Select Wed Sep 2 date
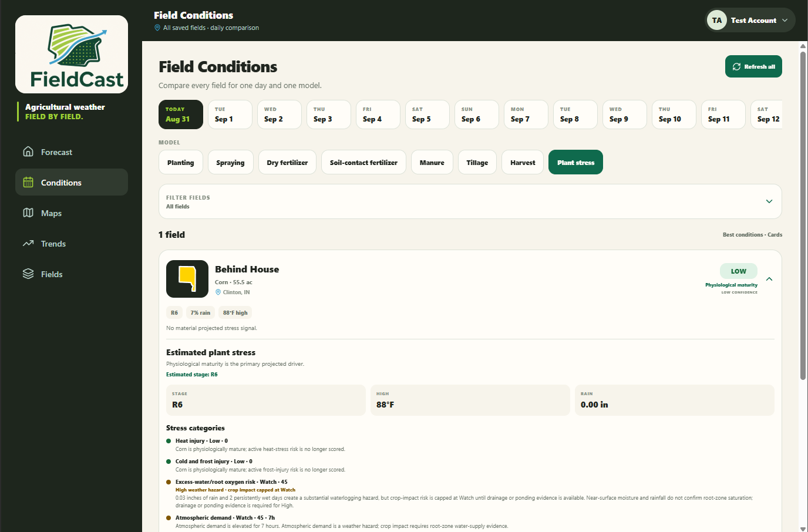Screen dimensions: 808x532 280,114
